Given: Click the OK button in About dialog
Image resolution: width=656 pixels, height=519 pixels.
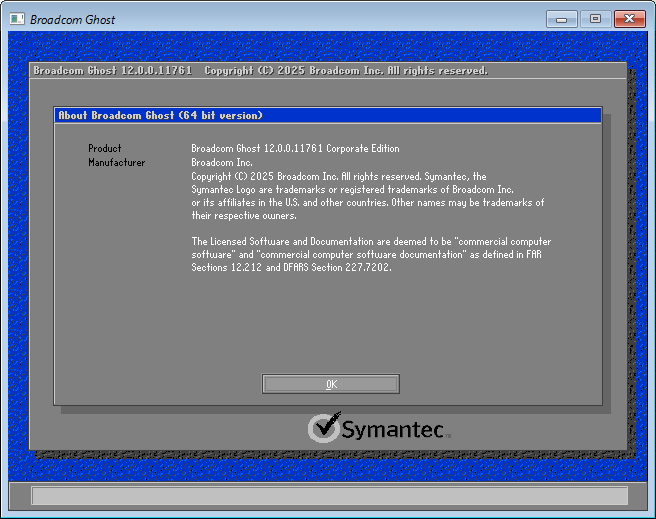Looking at the screenshot, I should [x=331, y=384].
